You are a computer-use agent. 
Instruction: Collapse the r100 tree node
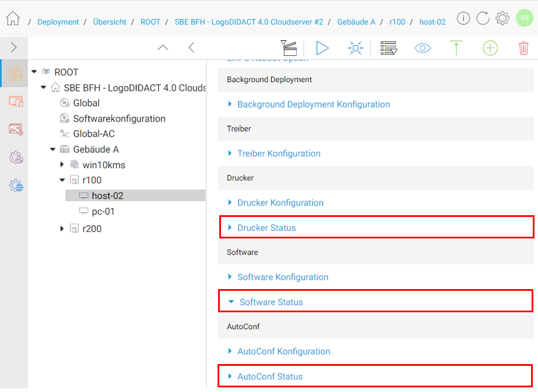tap(62, 180)
